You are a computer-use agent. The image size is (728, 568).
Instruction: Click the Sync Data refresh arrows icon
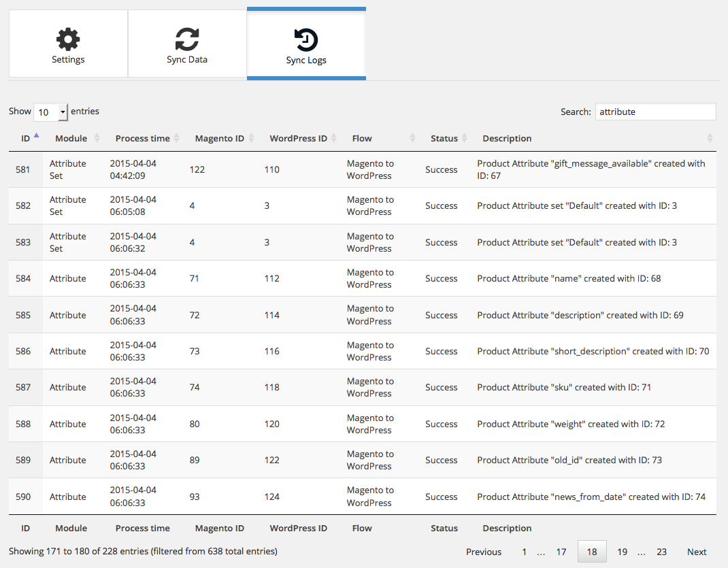tap(186, 39)
